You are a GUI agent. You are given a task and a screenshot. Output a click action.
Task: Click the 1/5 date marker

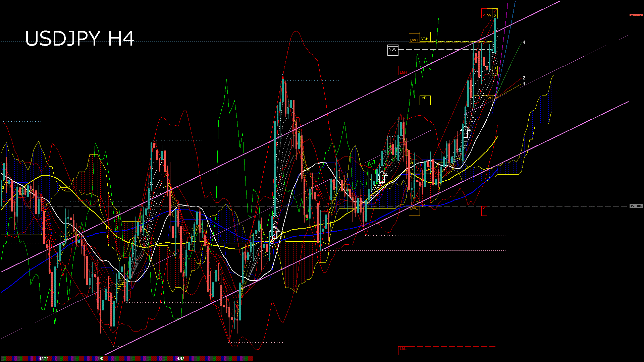[100, 359]
